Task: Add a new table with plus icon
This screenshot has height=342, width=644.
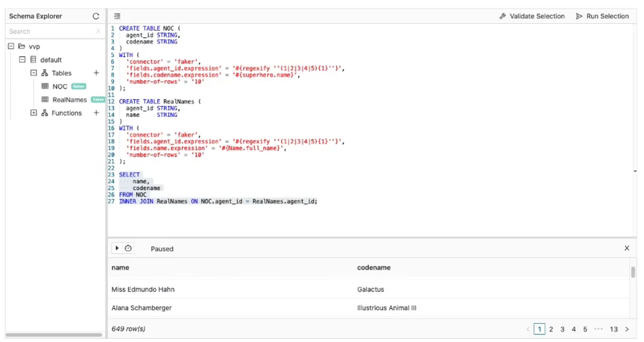Action: 96,73
